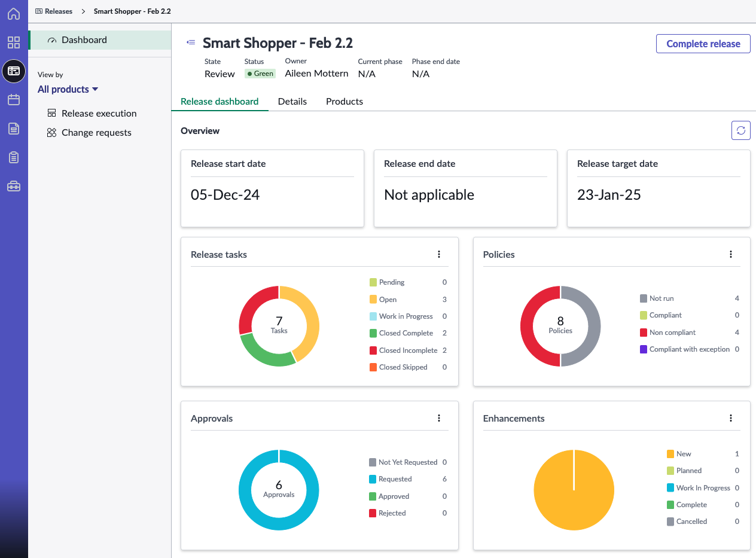This screenshot has height=558, width=756.
Task: Open the Home icon in left rail
Action: click(13, 14)
